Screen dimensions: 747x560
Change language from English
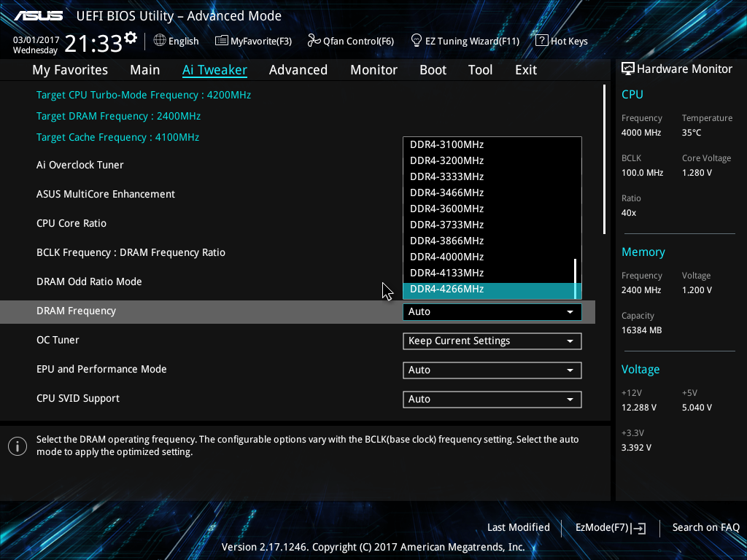(177, 41)
